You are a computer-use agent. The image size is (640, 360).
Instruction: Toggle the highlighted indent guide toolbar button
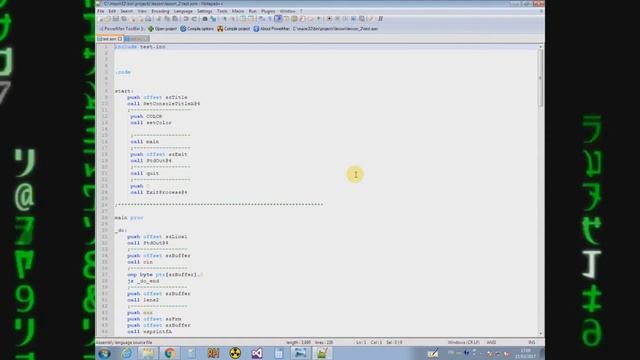[x=278, y=19]
